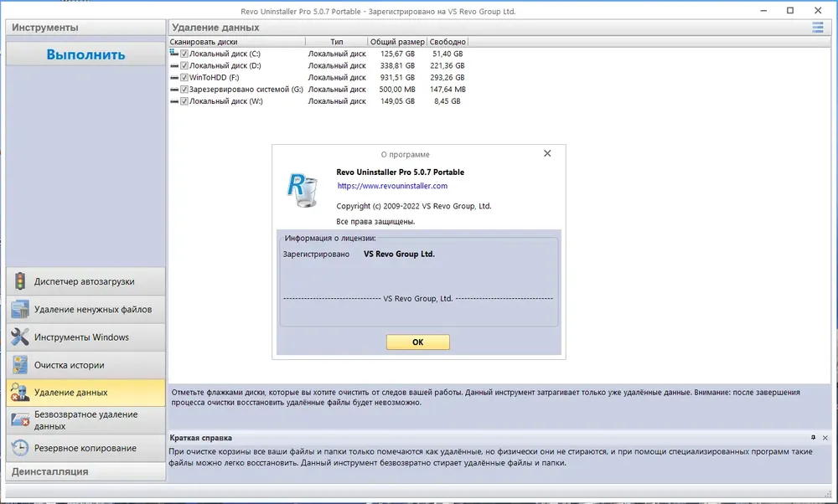838x504 pixels.
Task: Click the drive icon for WinToHDD (F:)
Action: 173,77
